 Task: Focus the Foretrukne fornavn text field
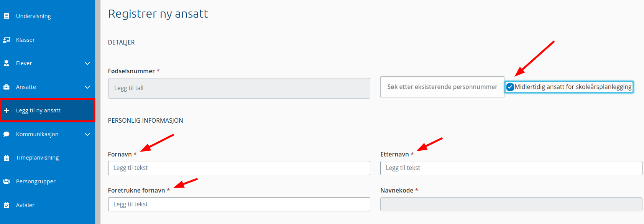point(239,204)
